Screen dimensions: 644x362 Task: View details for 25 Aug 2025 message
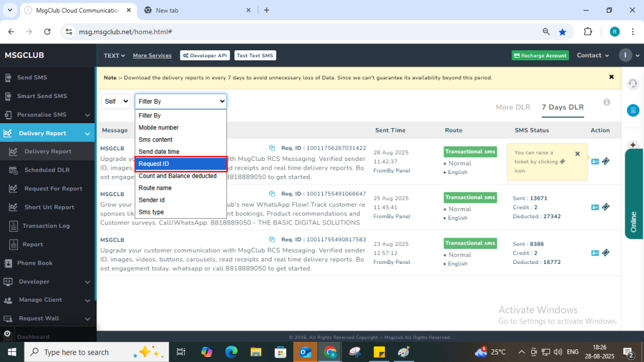click(595, 207)
